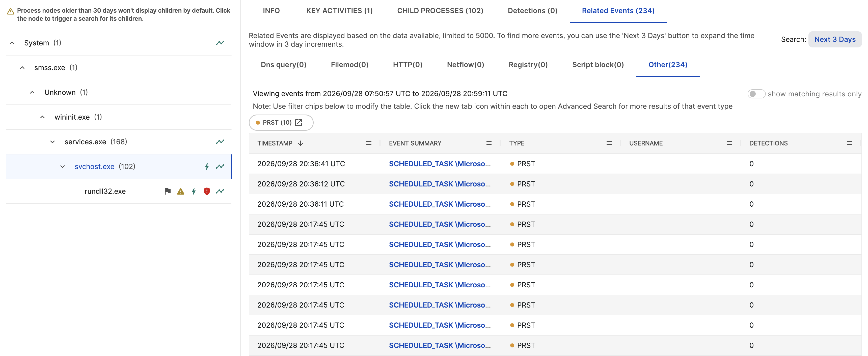Screen dimensions: 868x356
Task: Select the Dns query(0) sub-tab
Action: [x=283, y=65]
